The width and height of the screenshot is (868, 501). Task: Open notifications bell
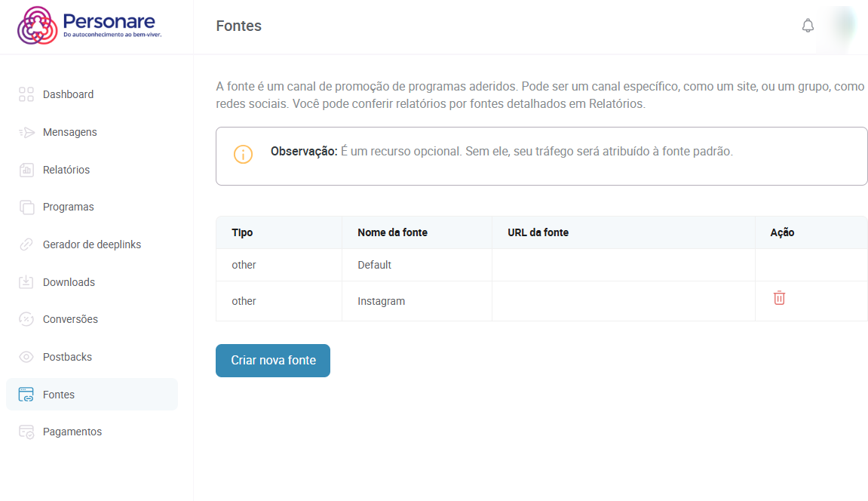(808, 26)
